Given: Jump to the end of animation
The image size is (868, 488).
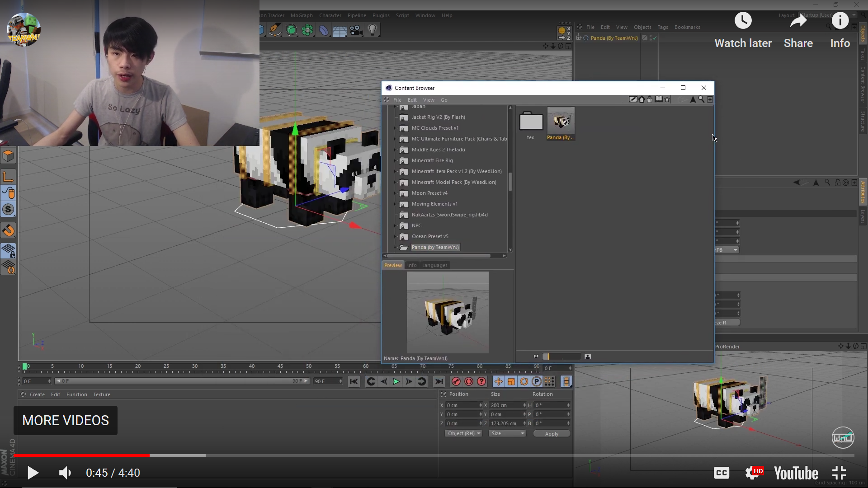Looking at the screenshot, I should pyautogui.click(x=439, y=382).
